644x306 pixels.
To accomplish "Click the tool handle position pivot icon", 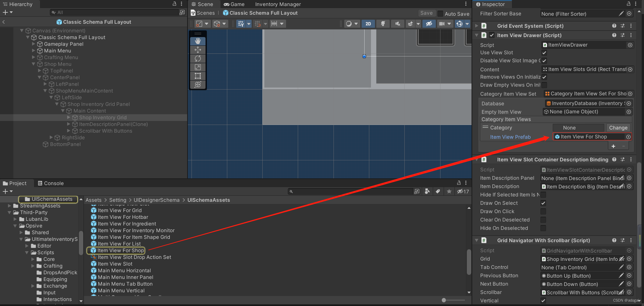I will click(x=199, y=24).
